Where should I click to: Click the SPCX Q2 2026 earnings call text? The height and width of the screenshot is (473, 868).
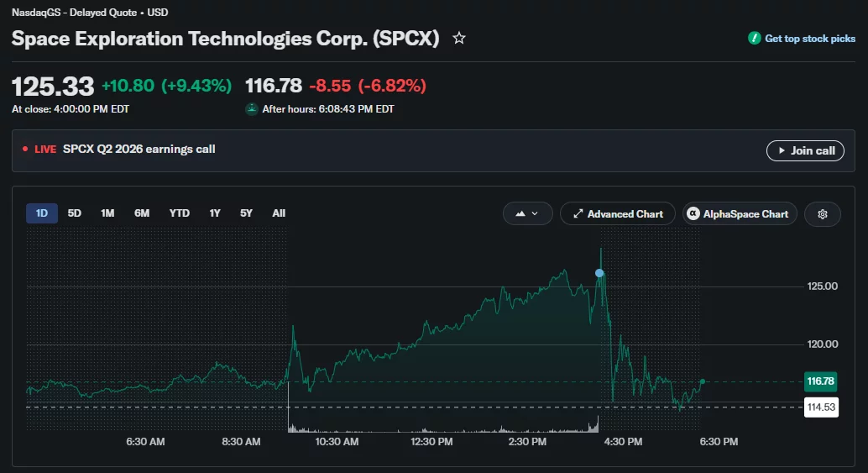(x=139, y=149)
